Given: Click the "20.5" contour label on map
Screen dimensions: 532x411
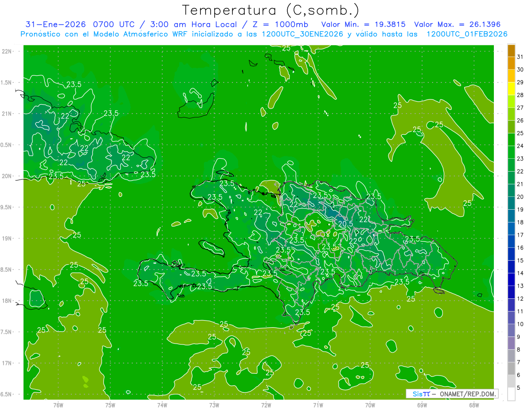Looking at the screenshot, I should click(x=345, y=224).
